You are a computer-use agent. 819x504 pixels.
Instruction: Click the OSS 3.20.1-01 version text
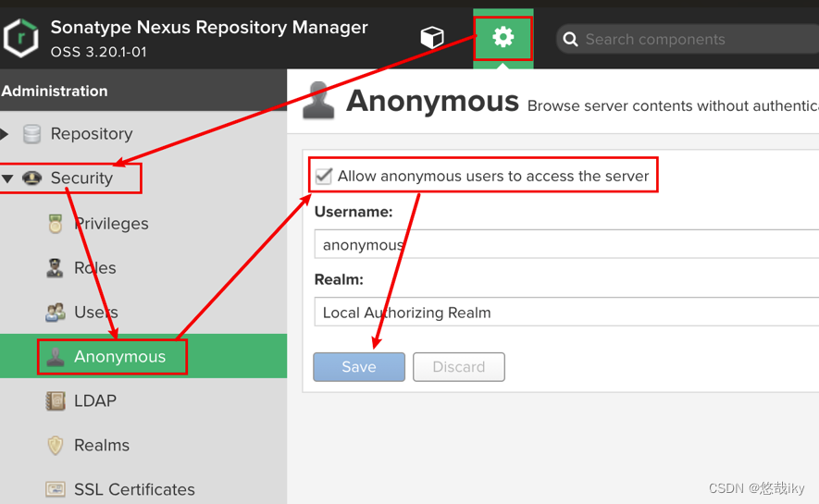(99, 52)
